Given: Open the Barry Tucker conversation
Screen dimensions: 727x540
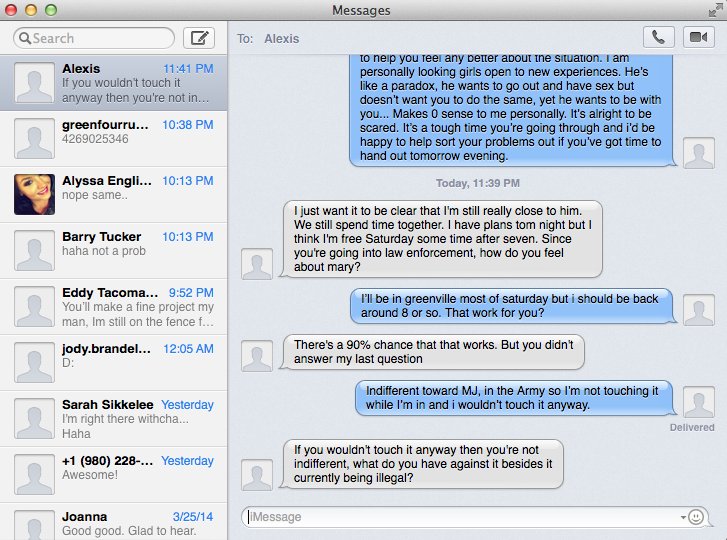Looking at the screenshot, I should (114, 250).
